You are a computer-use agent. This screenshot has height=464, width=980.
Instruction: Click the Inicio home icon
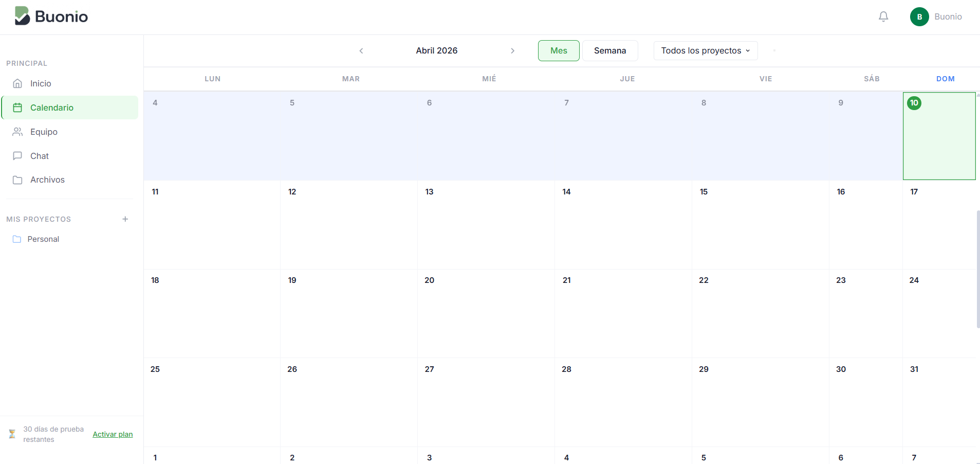click(17, 83)
